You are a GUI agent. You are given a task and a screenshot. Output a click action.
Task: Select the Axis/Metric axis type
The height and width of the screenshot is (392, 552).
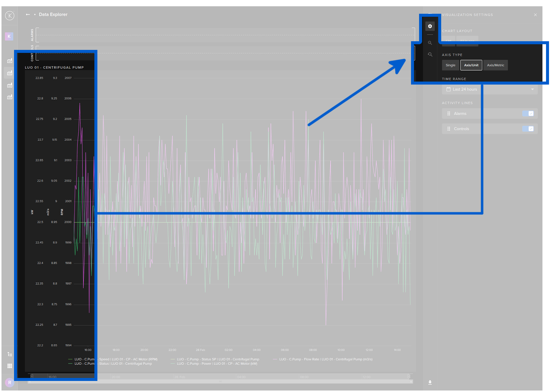pyautogui.click(x=495, y=65)
